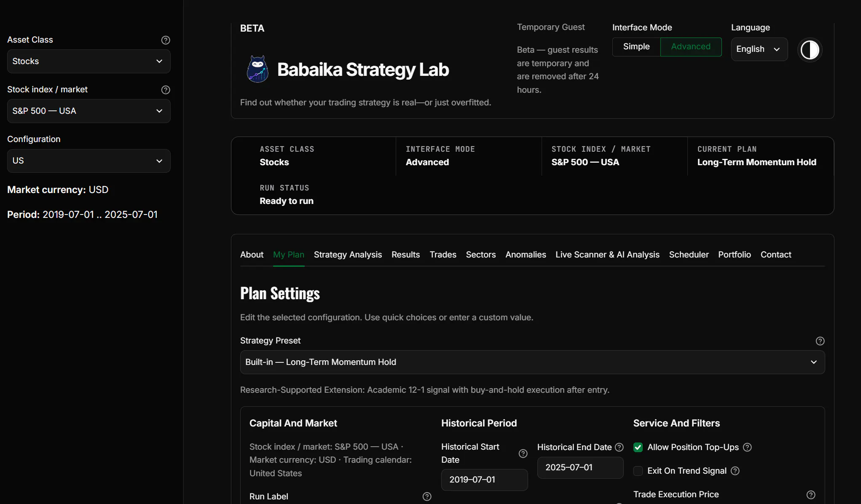Select the My Plan tab
This screenshot has height=504, width=861.
pos(289,255)
